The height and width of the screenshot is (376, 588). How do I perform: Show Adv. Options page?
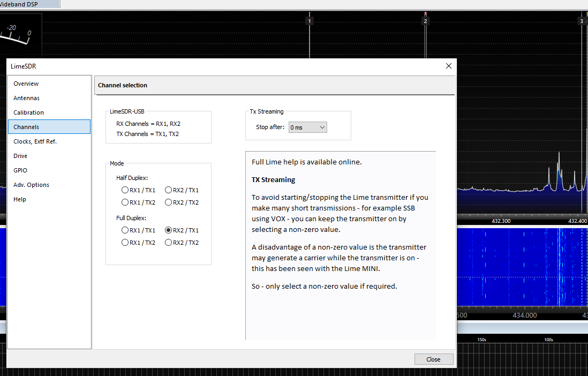pos(32,185)
